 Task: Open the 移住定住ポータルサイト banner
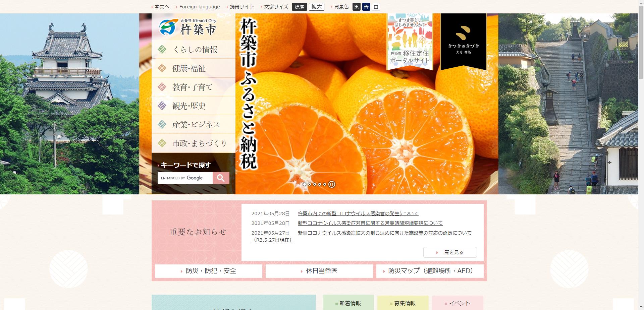pyautogui.click(x=410, y=42)
